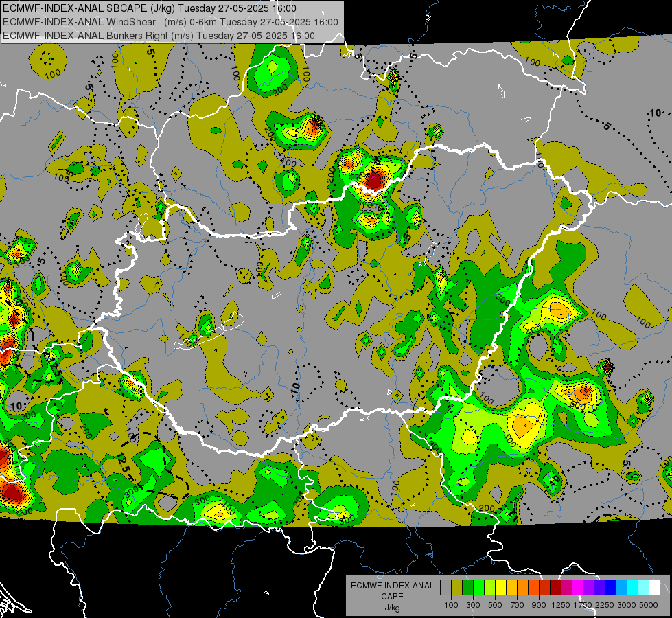Click the dark maroon CAPE legend swatch
Screen dimensions: 672x618
coord(555,588)
